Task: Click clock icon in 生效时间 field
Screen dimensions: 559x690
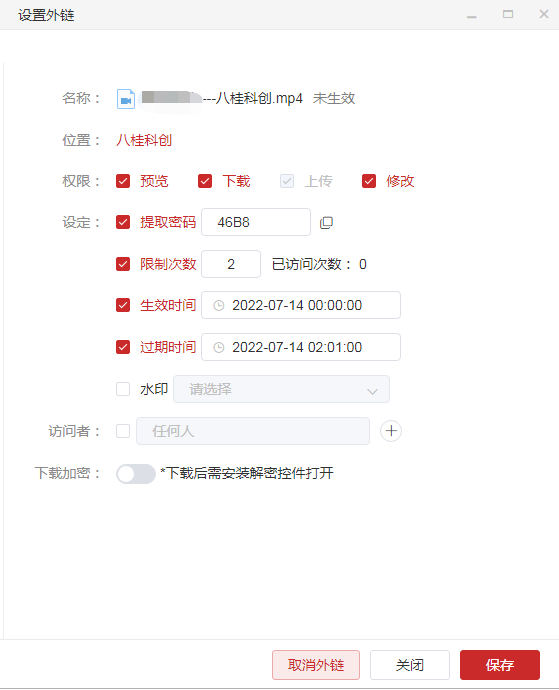Action: click(x=219, y=305)
